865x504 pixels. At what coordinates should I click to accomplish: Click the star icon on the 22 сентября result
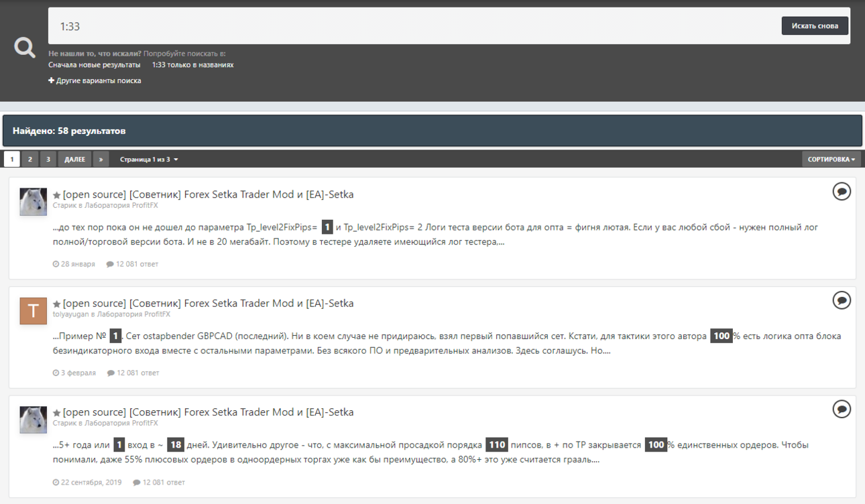coord(57,413)
